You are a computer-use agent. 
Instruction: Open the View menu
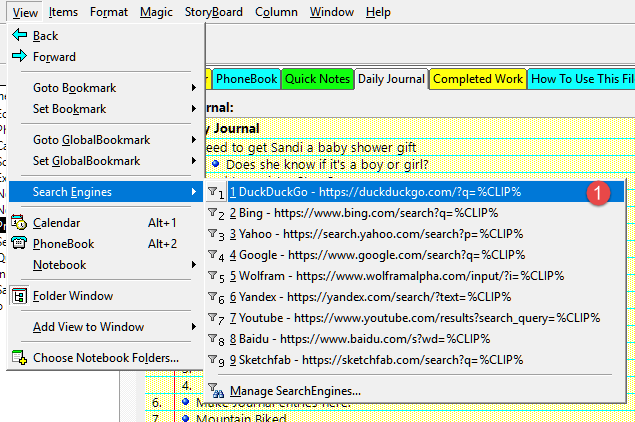click(x=25, y=12)
